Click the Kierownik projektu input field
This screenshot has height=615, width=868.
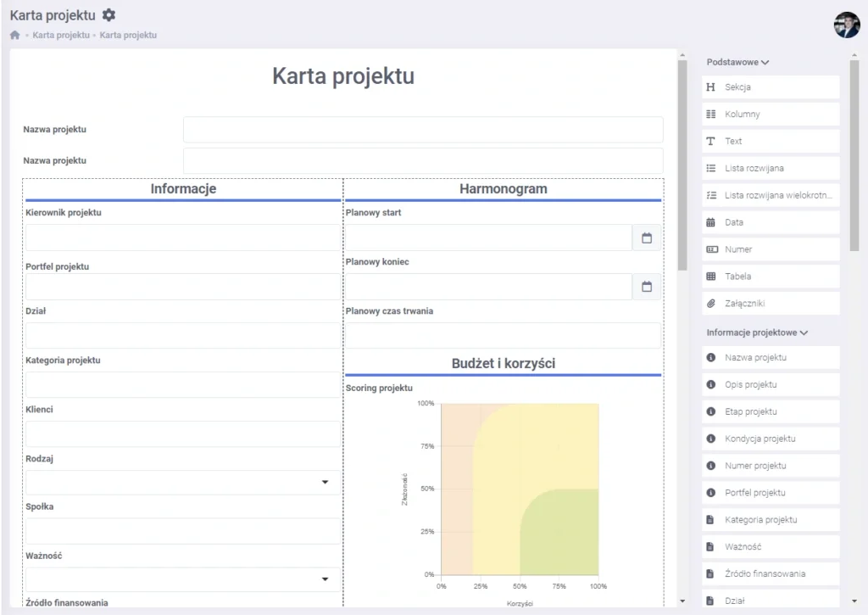coord(183,238)
